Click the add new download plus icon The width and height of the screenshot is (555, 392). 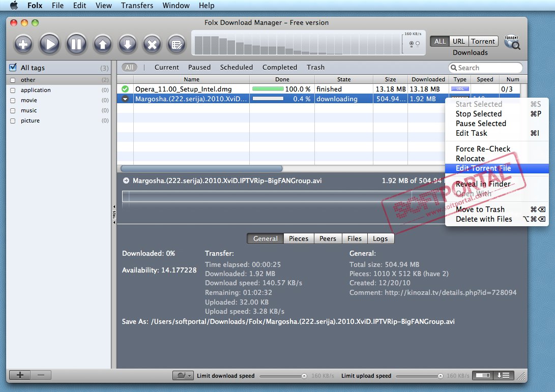[23, 44]
